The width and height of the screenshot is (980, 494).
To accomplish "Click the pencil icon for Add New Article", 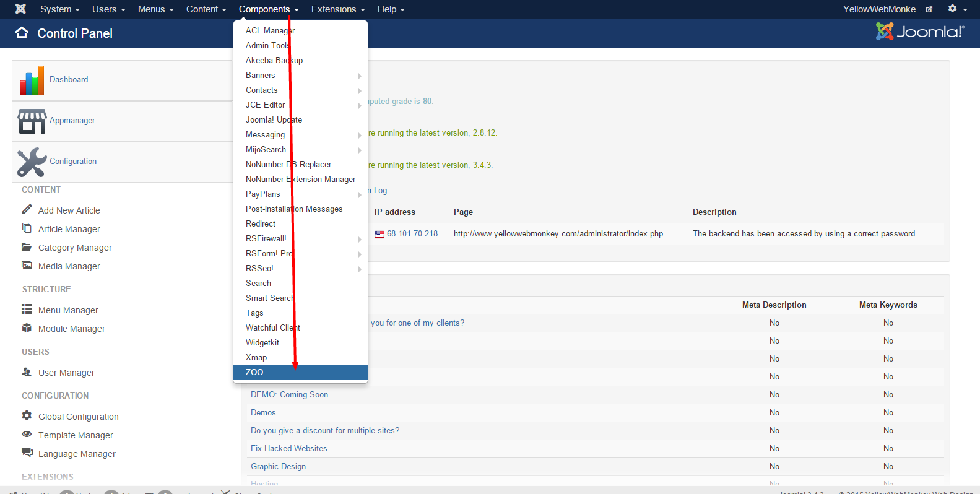I will [x=27, y=209].
